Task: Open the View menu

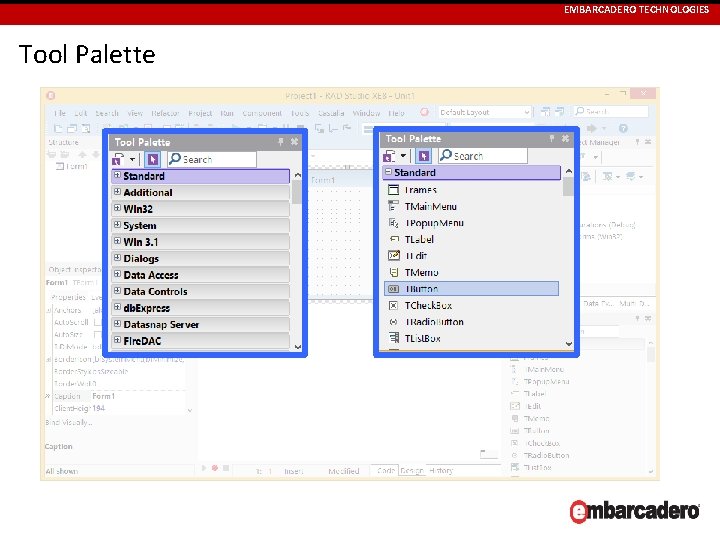Action: click(x=135, y=113)
